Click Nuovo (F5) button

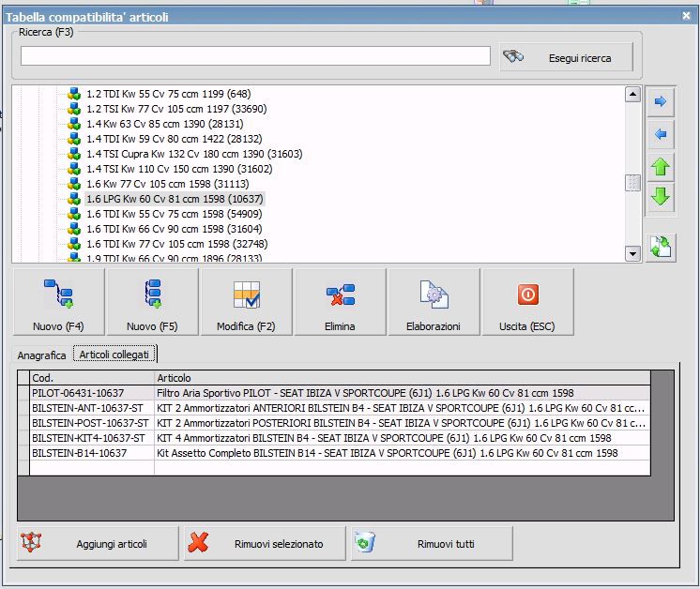pos(152,302)
